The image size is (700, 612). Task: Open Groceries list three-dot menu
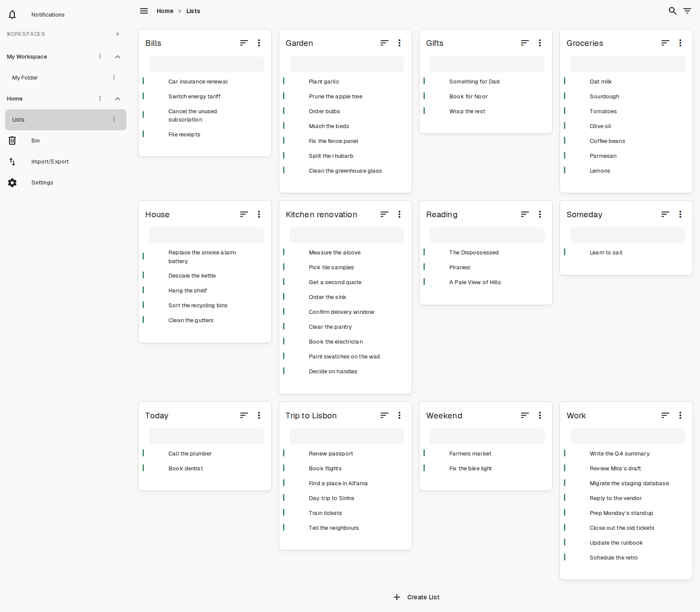(680, 43)
